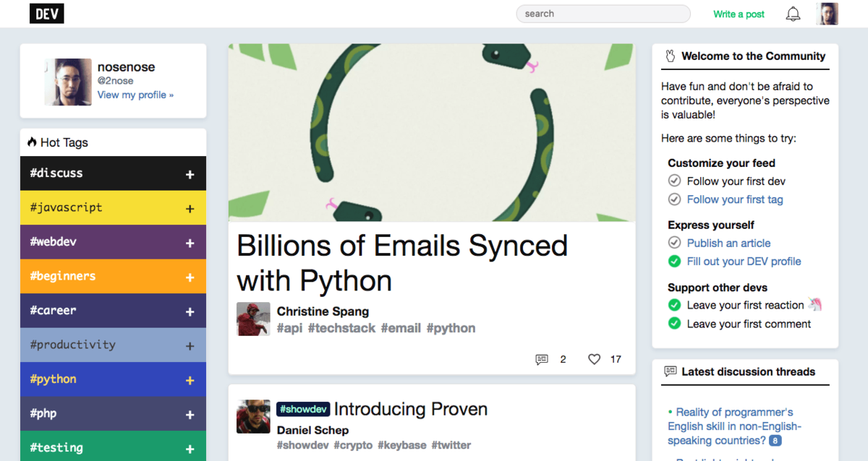Open the notifications bell icon
Screen dimensions: 868x461
click(x=793, y=14)
